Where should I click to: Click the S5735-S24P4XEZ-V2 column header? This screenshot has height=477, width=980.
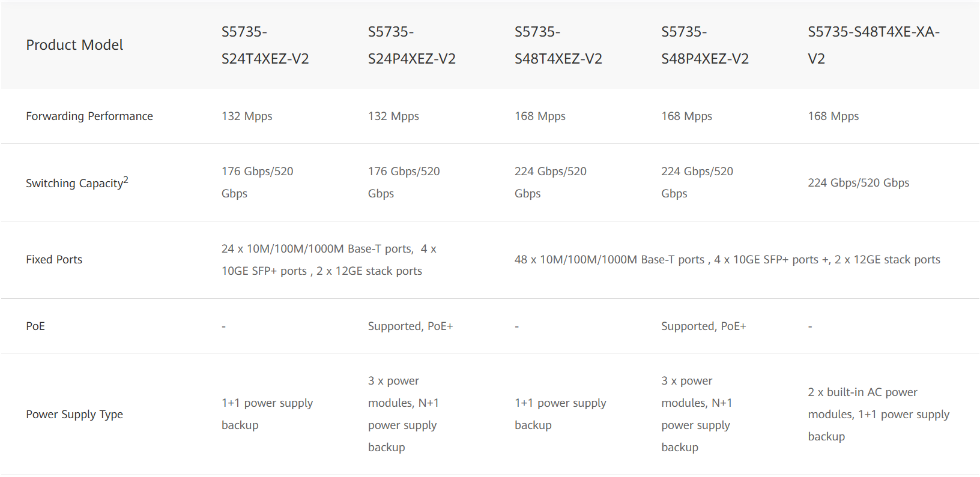(411, 45)
